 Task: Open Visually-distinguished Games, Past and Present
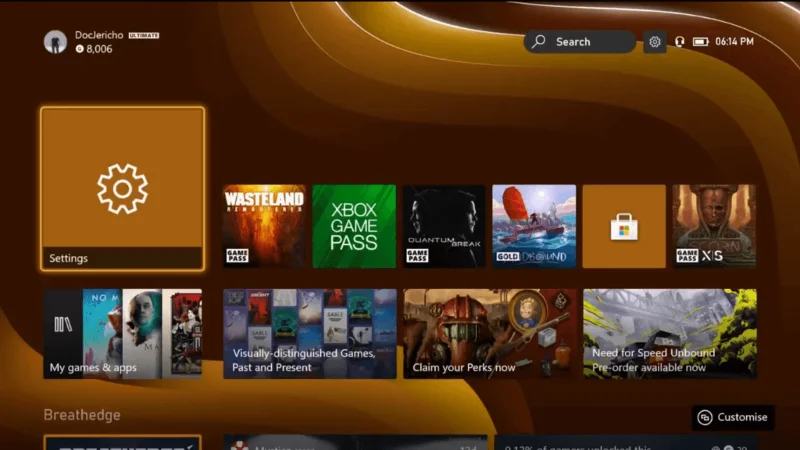coord(310,334)
